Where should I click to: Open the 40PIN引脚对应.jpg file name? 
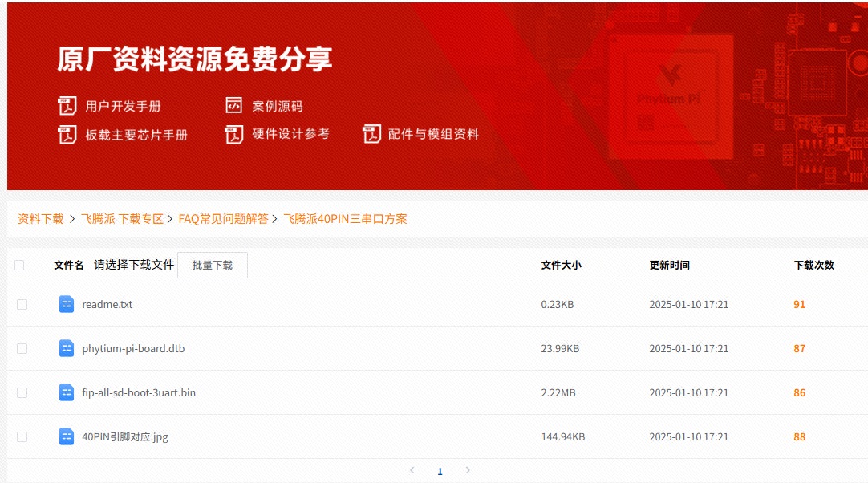click(x=125, y=436)
